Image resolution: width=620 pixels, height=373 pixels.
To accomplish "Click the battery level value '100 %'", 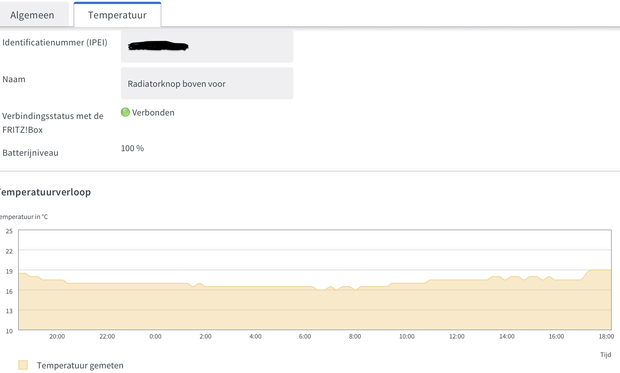I will click(x=132, y=148).
